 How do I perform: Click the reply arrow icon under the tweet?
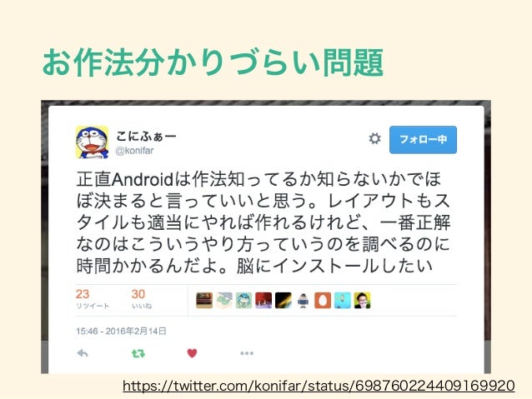coord(83,353)
